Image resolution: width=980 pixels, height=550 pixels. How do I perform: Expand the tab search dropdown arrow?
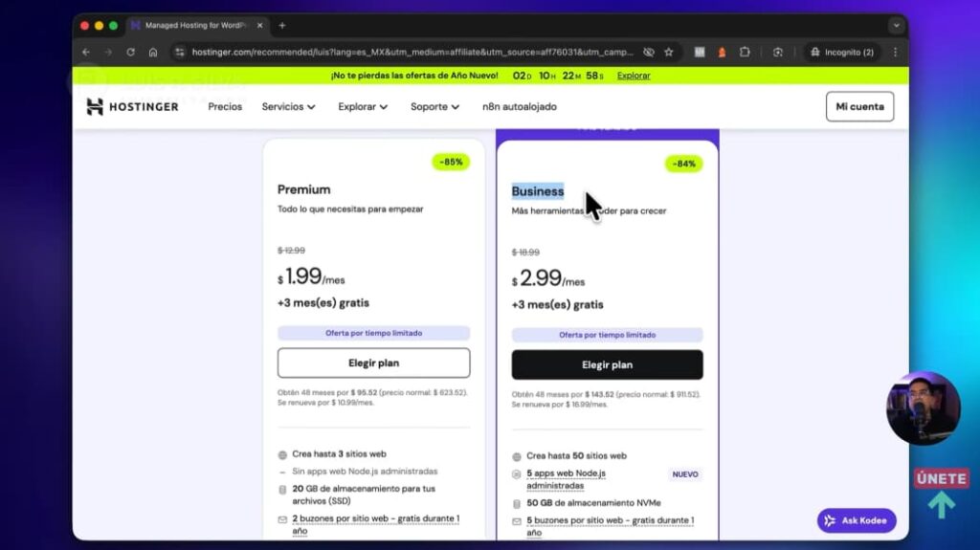tap(896, 26)
